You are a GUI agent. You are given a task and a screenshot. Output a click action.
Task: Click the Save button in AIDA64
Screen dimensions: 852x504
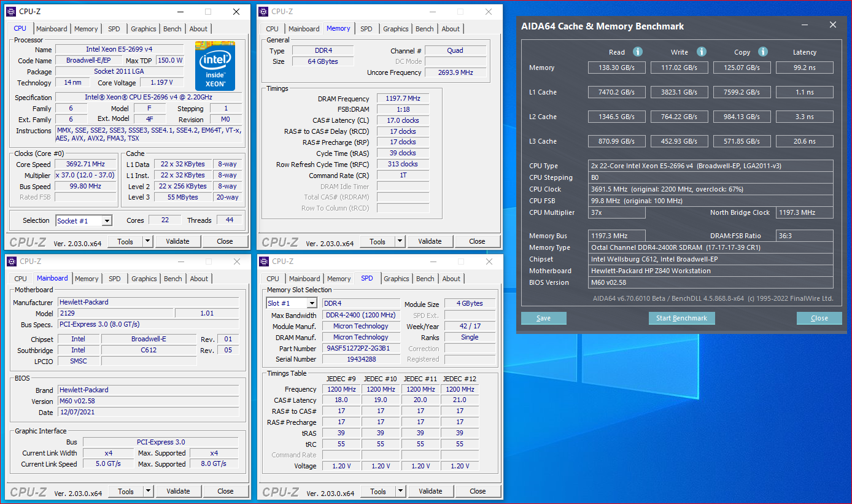click(543, 318)
